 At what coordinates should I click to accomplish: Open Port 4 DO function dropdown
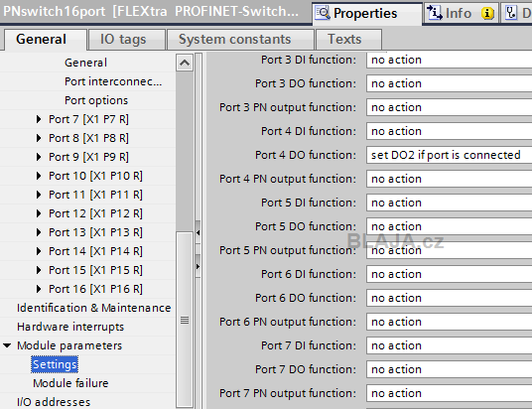tap(449, 155)
